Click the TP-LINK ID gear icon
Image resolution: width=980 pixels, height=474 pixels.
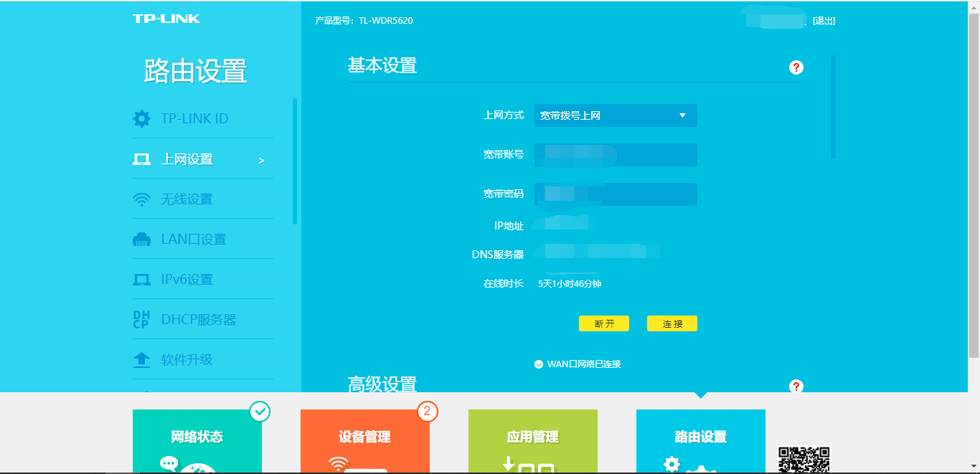[x=142, y=118]
